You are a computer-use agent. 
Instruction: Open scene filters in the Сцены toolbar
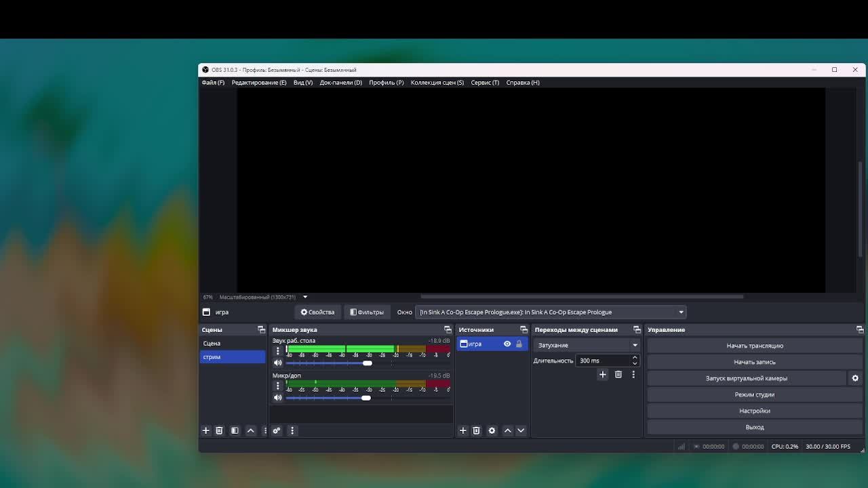click(x=235, y=430)
